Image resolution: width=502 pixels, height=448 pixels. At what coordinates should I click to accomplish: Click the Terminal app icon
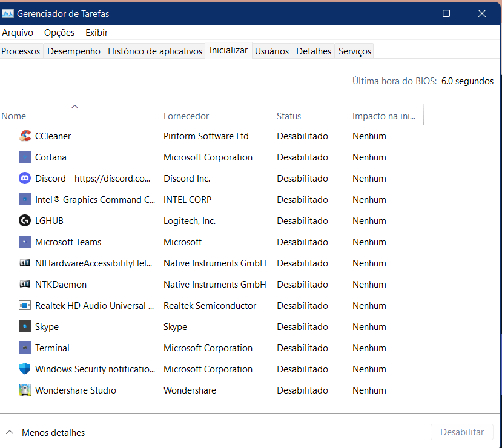pos(25,348)
